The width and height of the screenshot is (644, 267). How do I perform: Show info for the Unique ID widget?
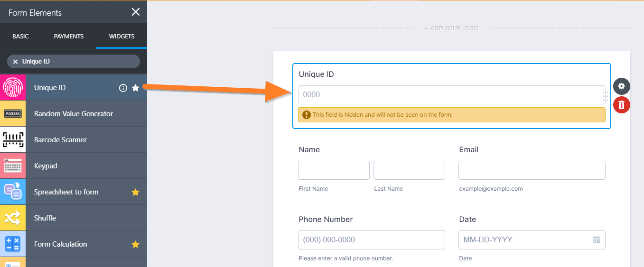click(123, 88)
